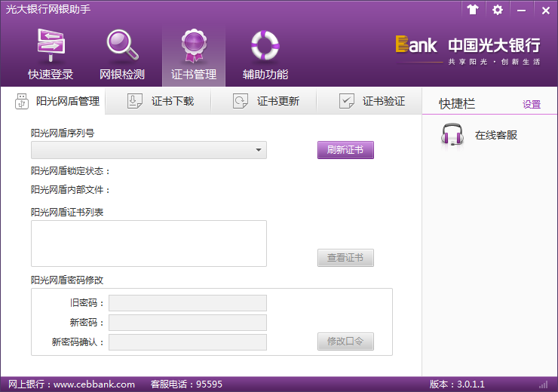
Task: Click inside the 阳光网盾证书列表 box
Action: pos(149,243)
